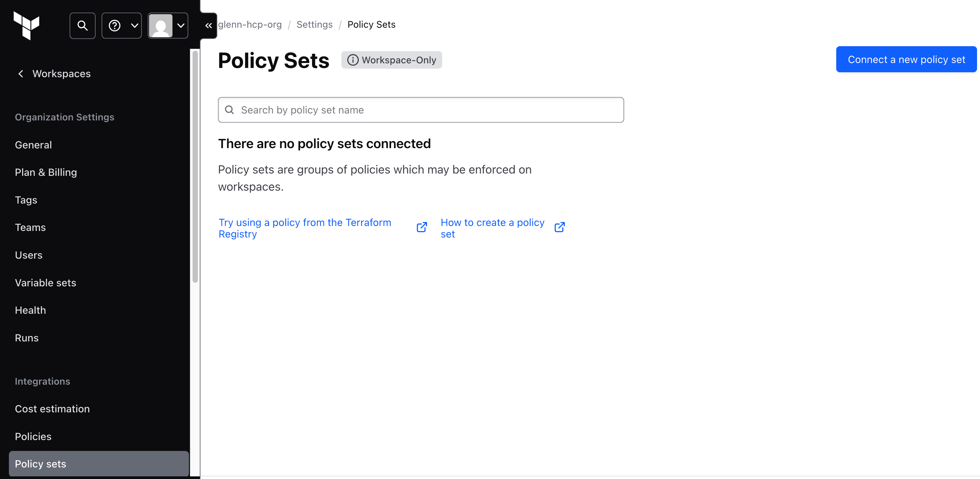
Task: Expand the help menu dropdown arrow
Action: click(x=134, y=25)
